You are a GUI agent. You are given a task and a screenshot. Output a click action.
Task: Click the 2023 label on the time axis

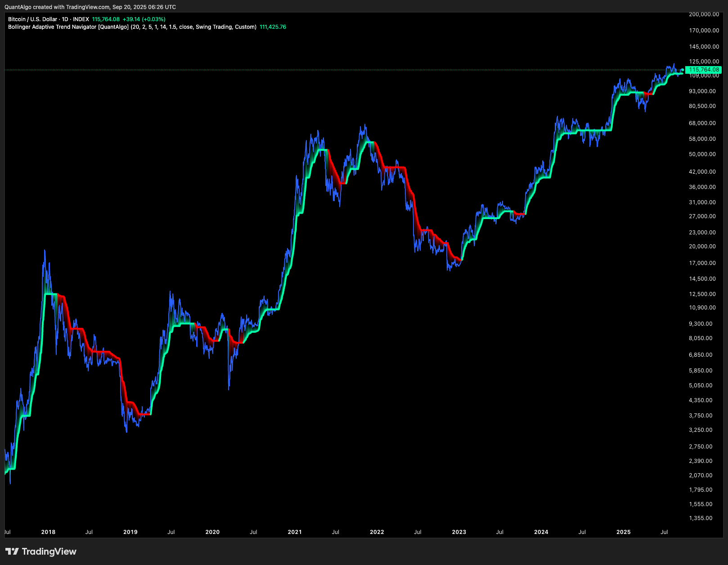coord(459,532)
